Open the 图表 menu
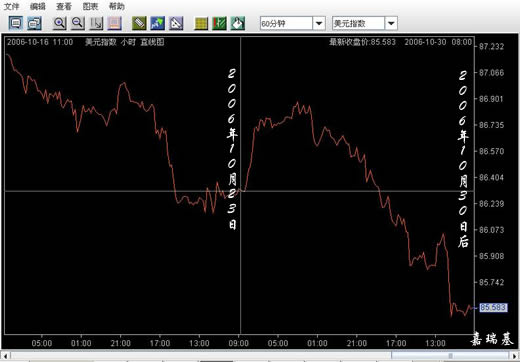This screenshot has height=362, width=520. (x=90, y=6)
